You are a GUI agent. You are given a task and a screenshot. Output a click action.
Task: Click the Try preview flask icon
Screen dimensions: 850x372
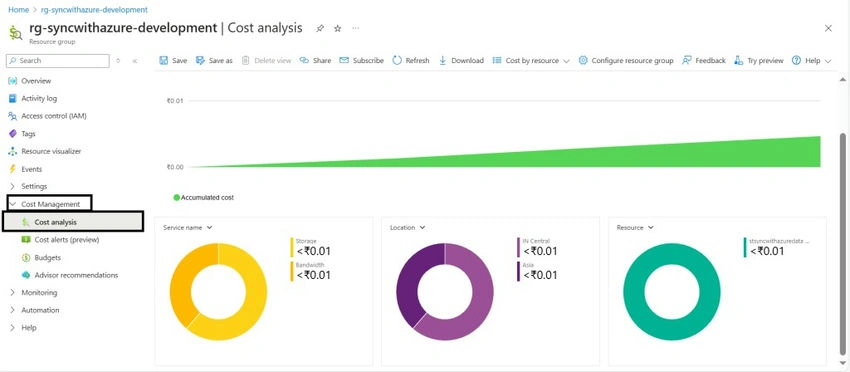pos(738,61)
